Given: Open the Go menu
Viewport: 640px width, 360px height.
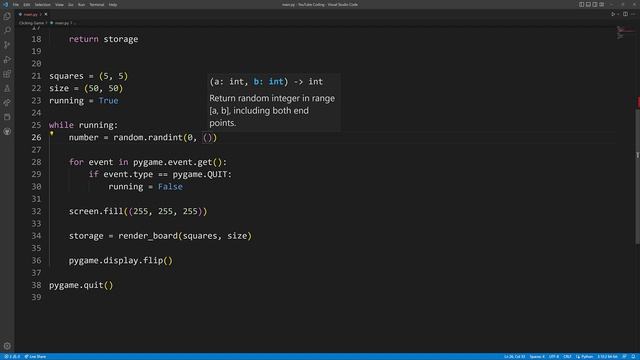Looking at the screenshot, I should point(71,4).
